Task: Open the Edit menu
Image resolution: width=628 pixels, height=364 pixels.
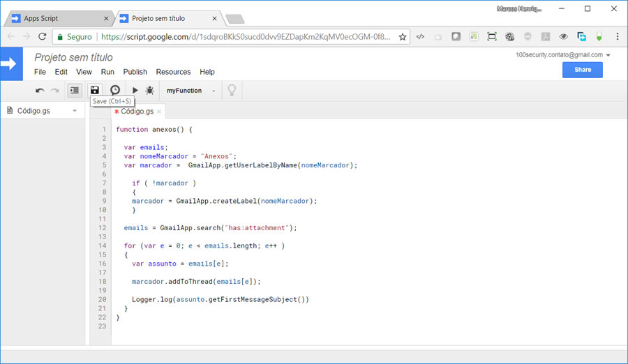Action: tap(61, 72)
